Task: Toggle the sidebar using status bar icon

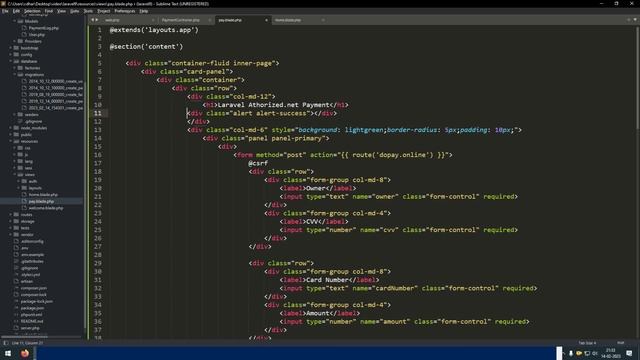Action: (6, 343)
